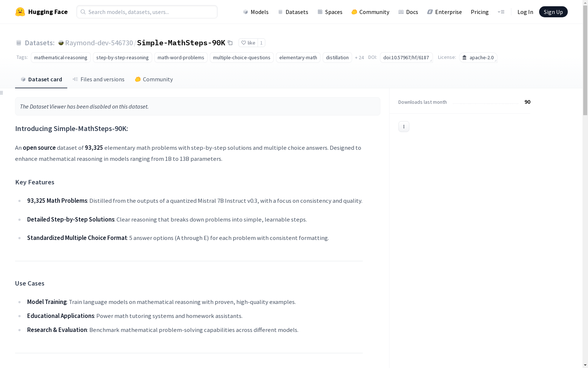Switch to the Files and versions tab
Image resolution: width=588 pixels, height=368 pixels.
click(x=98, y=79)
